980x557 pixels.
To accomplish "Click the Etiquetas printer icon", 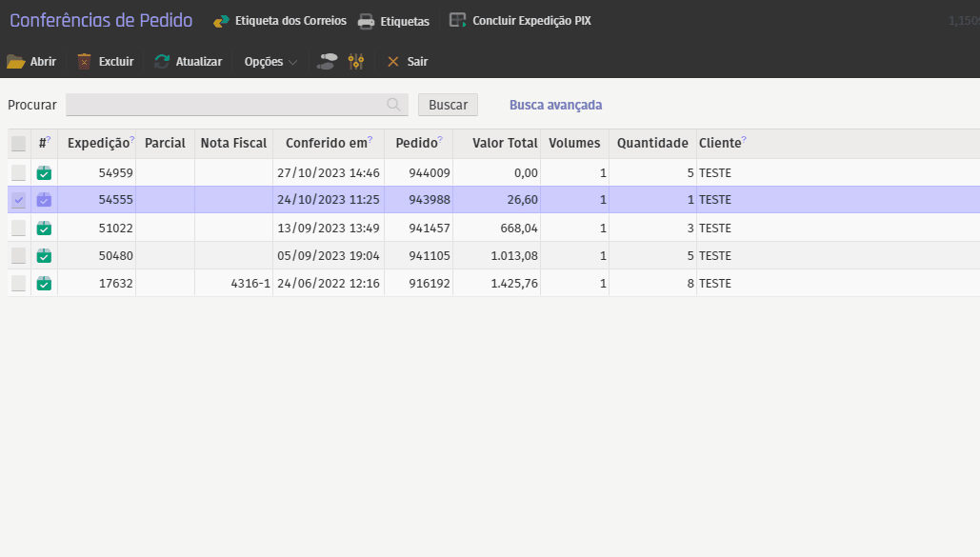I will click(x=366, y=21).
